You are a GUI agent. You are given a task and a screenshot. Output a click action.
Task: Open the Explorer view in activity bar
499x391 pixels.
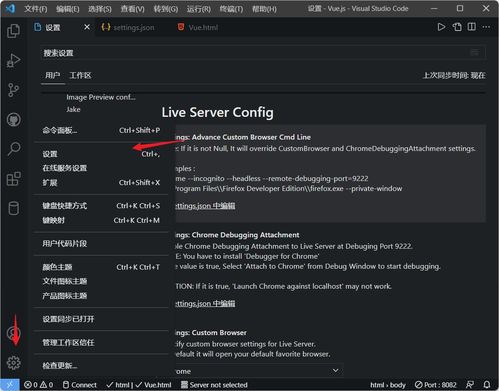13,31
